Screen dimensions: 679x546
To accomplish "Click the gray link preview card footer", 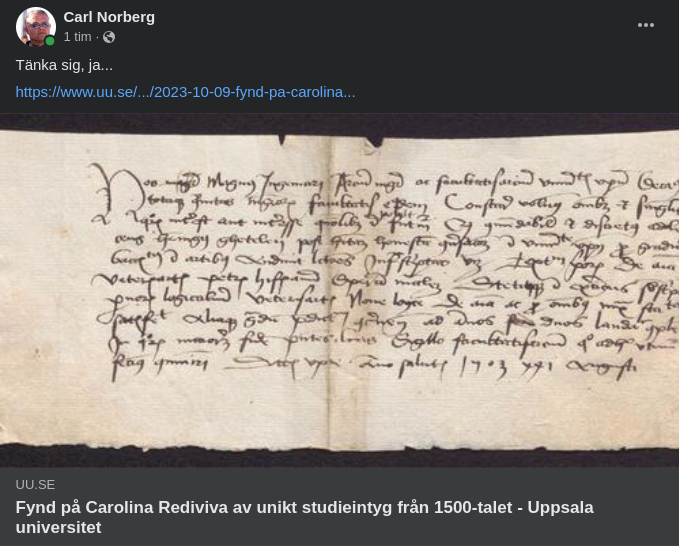I will click(340, 507).
